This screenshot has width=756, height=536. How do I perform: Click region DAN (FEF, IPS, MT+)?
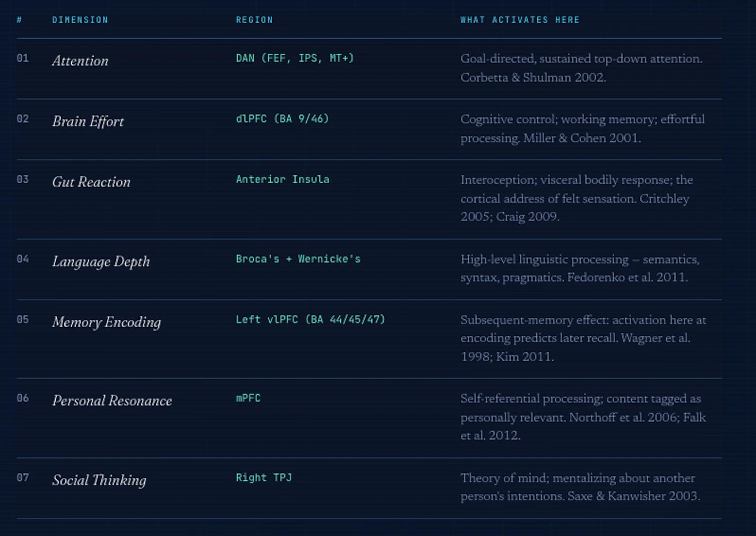pos(295,58)
